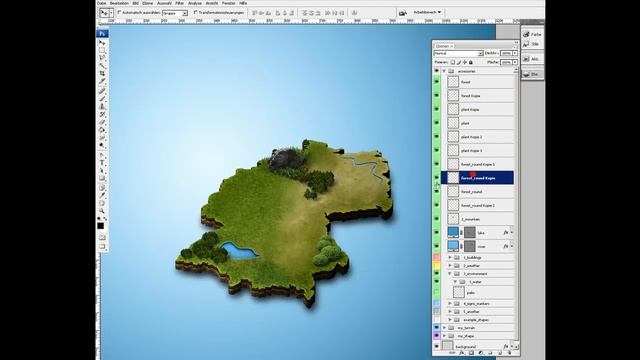Open the Stile panel button
640x360 pixels.
pos(532,44)
